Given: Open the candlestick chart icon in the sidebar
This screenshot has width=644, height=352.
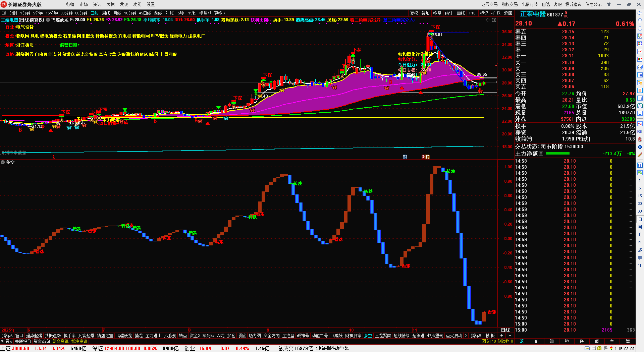Looking at the screenshot, I should coord(640,59).
